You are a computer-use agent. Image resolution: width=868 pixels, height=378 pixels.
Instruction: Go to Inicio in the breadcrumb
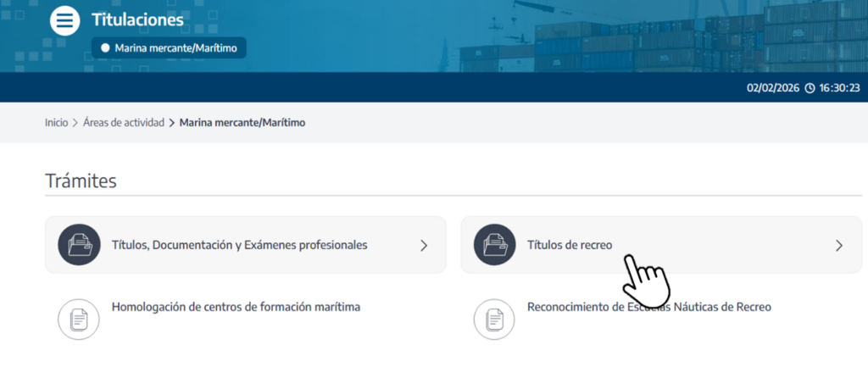(x=56, y=123)
